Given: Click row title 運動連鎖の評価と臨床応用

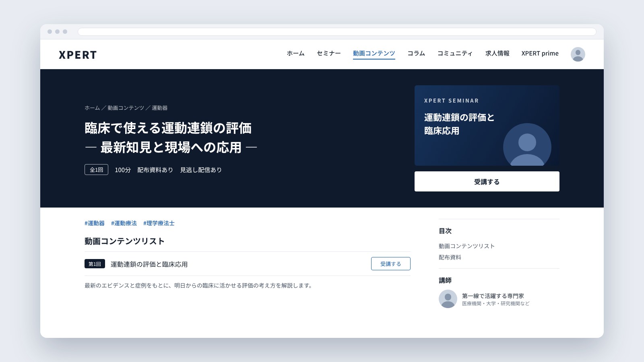Looking at the screenshot, I should [149, 264].
